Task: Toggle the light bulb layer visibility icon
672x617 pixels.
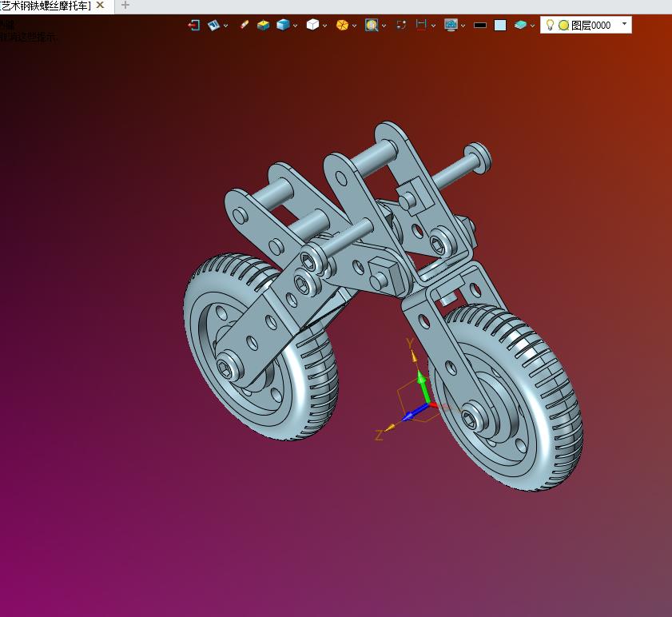Action: click(550, 25)
